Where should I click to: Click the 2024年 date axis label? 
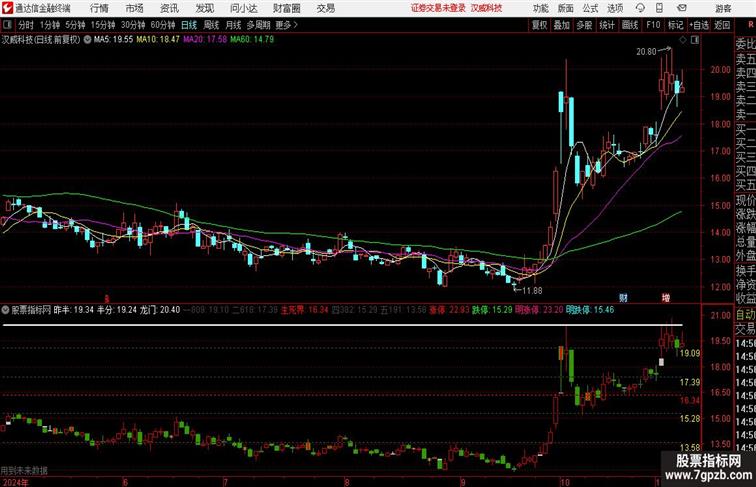coord(15,482)
